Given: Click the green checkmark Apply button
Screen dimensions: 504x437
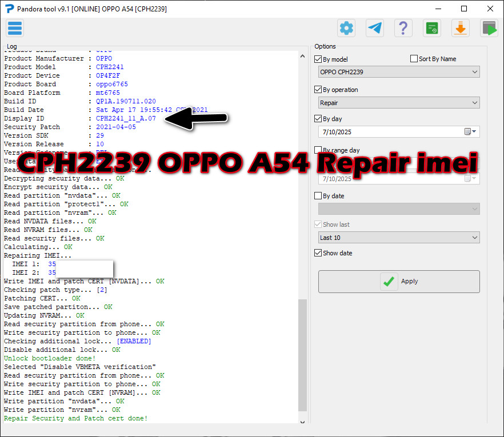Looking at the screenshot, I should click(399, 282).
